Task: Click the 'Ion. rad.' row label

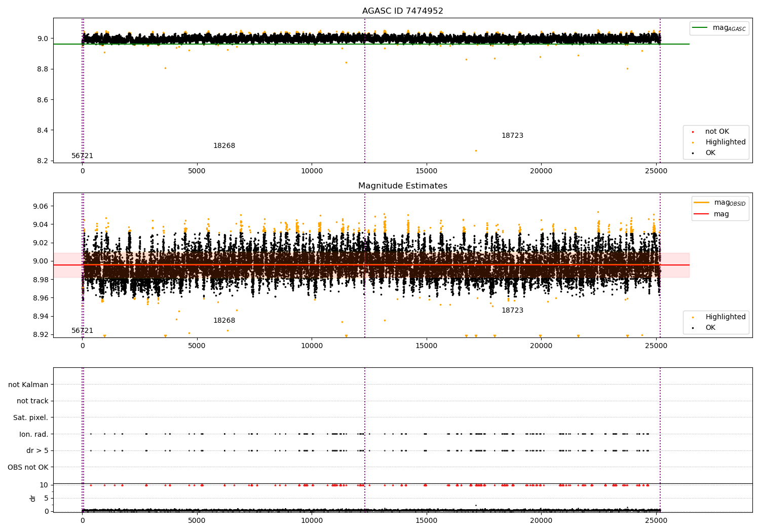Action: [x=34, y=434]
